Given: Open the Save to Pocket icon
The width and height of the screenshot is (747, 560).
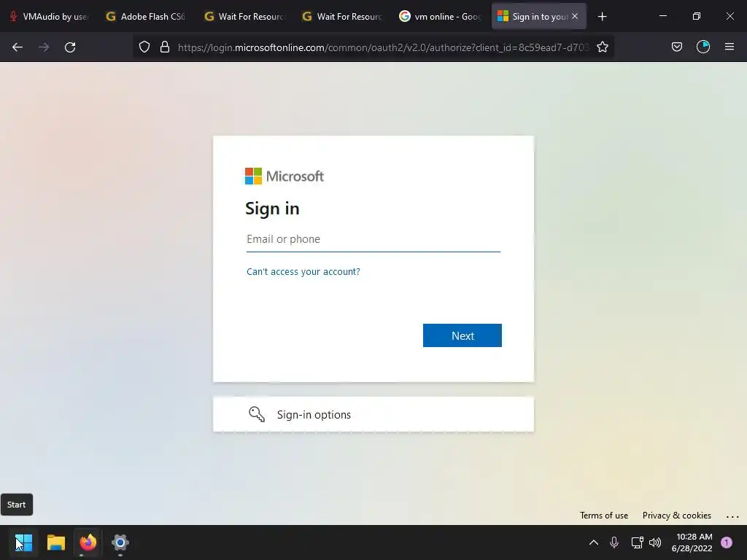Looking at the screenshot, I should tap(677, 47).
